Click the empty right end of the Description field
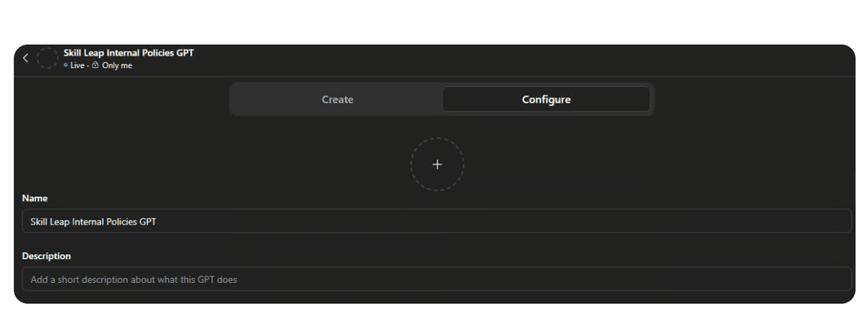This screenshot has width=868, height=335. click(x=796, y=279)
